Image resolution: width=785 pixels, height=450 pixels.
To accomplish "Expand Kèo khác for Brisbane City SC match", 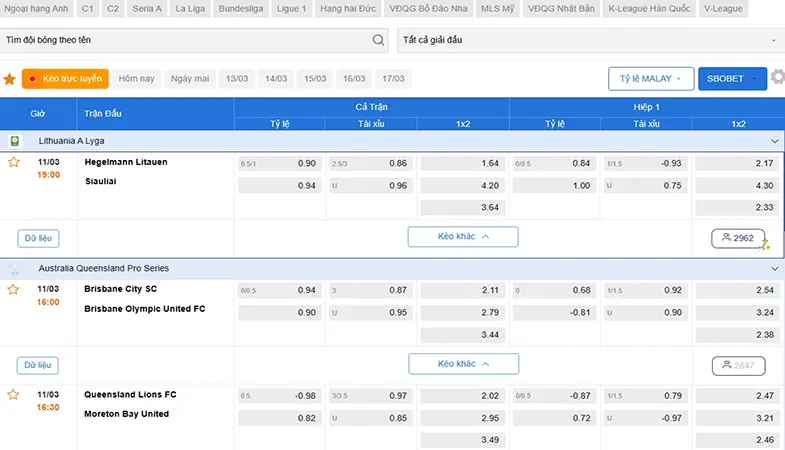I will pos(464,364).
